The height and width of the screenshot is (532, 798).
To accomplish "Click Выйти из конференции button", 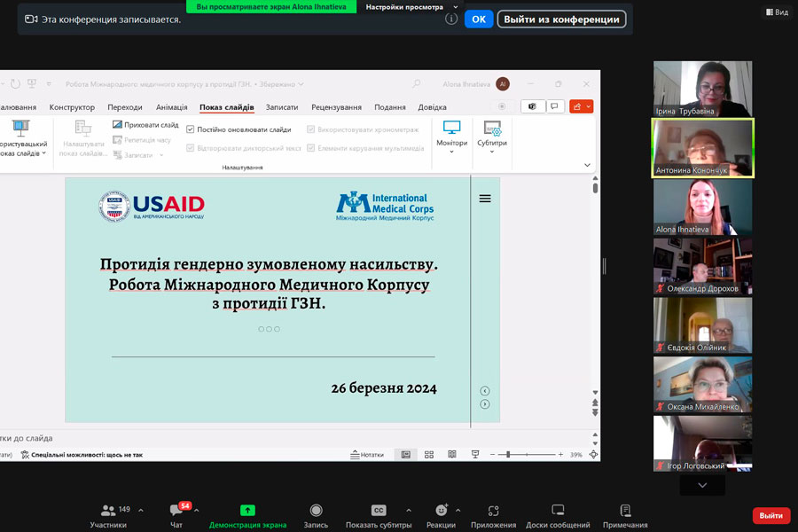I will point(561,20).
